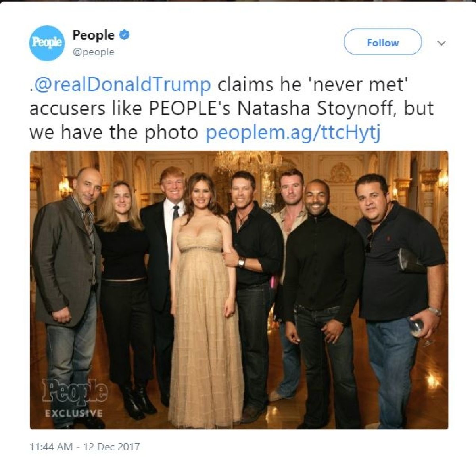Screen dimensions: 476x463
Task: Open the 11:44 AM tweet timestamp
Action: [x=51, y=447]
